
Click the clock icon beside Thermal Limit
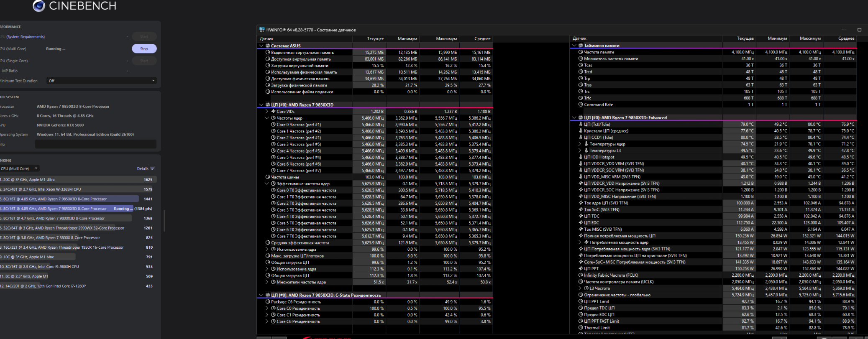[x=581, y=328]
